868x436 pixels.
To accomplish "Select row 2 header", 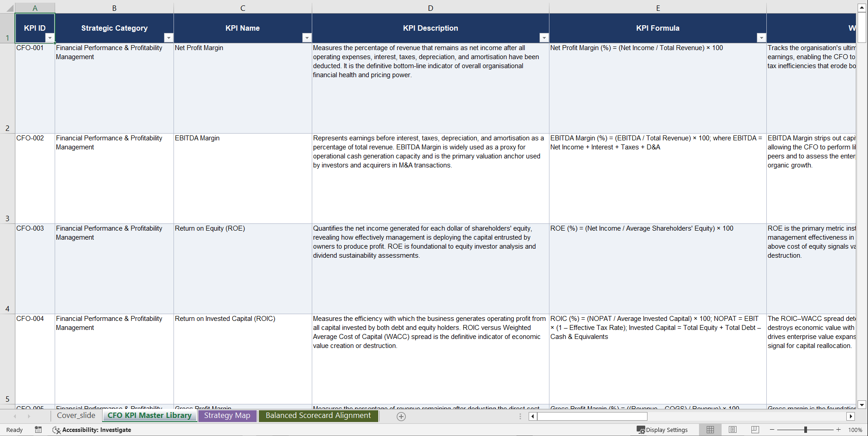I will point(7,88).
